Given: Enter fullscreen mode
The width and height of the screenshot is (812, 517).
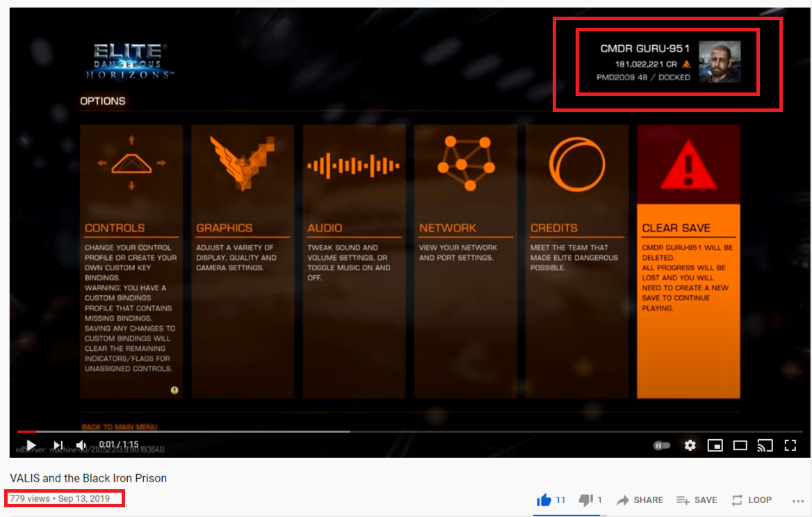Looking at the screenshot, I should (790, 445).
